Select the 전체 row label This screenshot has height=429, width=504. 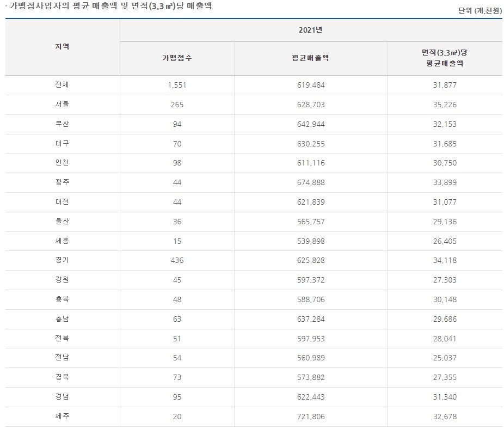[62, 84]
